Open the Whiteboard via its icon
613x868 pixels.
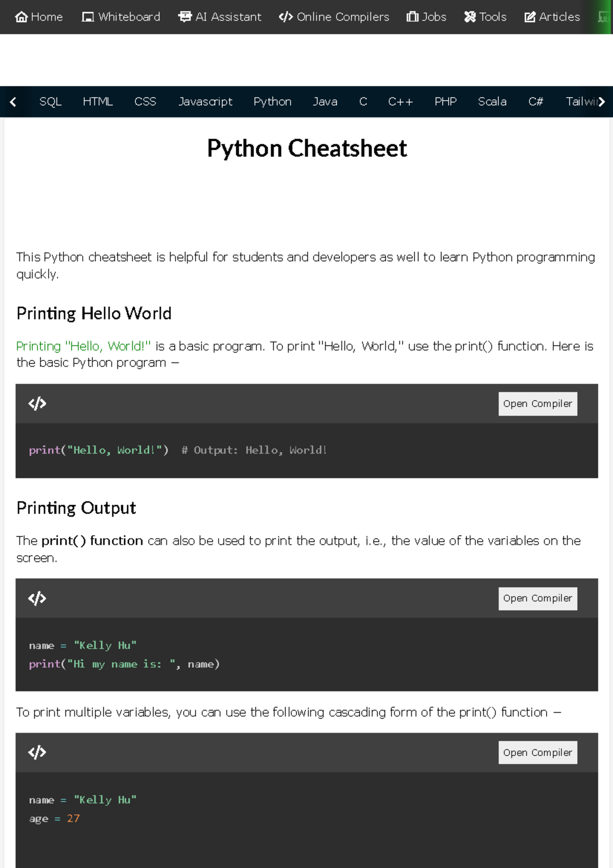click(x=87, y=17)
